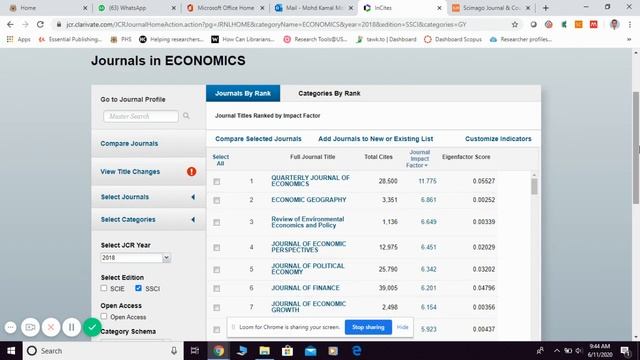Click the Loom green finish checkmark button
Screen dimensions: 640x360
tap(92, 327)
